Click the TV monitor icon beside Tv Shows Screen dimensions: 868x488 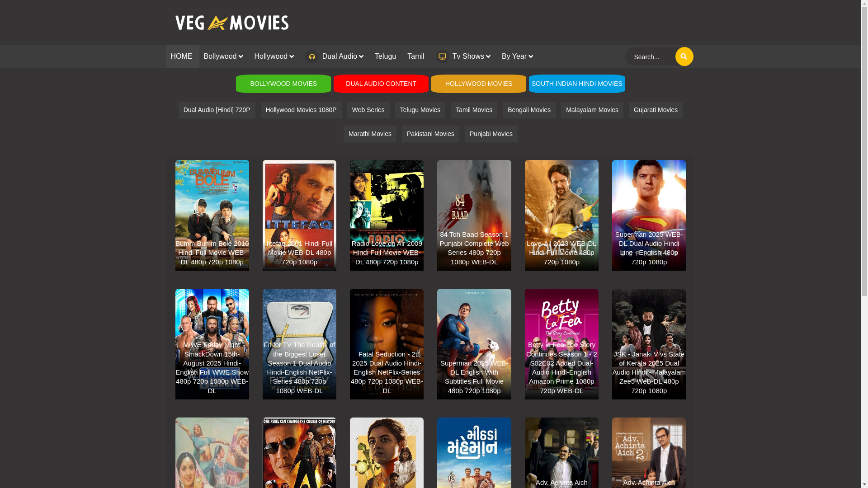click(x=442, y=56)
